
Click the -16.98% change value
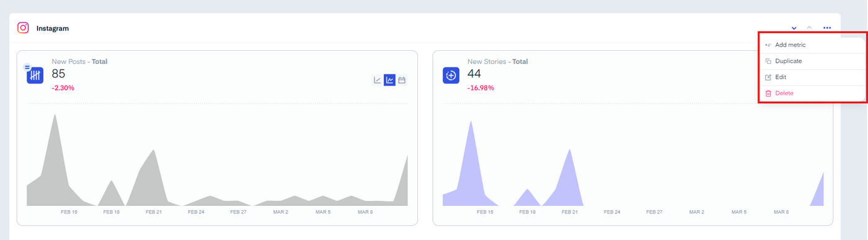point(481,88)
